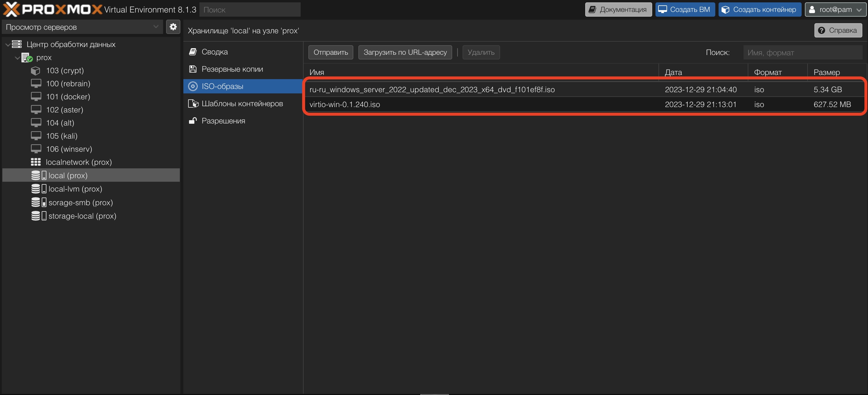The width and height of the screenshot is (868, 395).
Task: Click the Proxmox logo
Action: (53, 9)
